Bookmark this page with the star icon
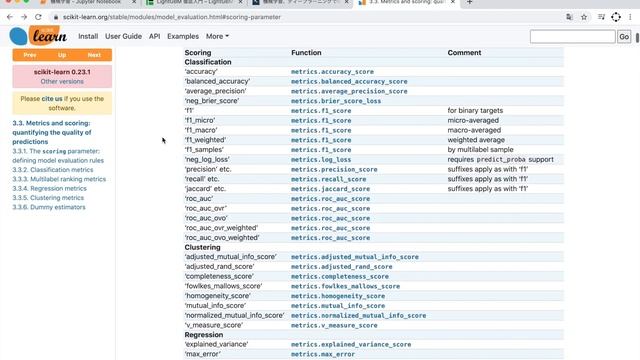 [584, 17]
